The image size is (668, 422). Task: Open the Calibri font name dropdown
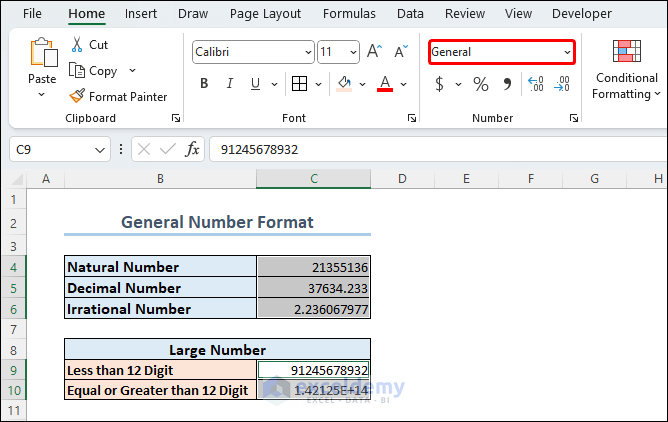[308, 52]
